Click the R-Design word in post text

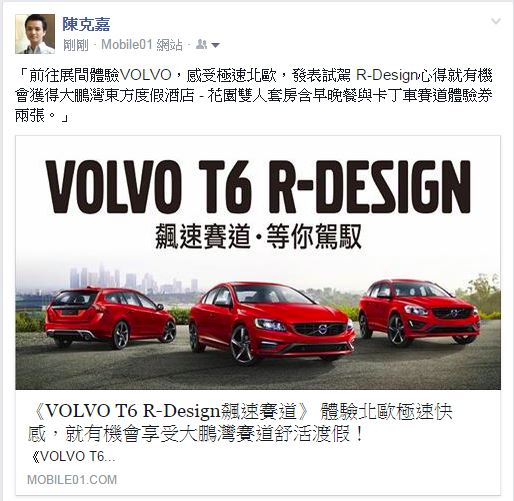tap(388, 75)
